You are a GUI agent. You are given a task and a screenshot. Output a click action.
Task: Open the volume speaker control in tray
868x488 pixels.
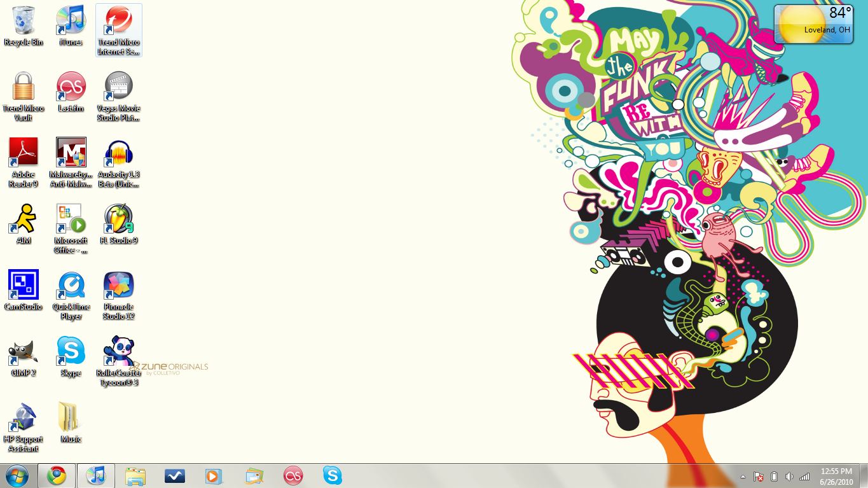[x=789, y=477]
